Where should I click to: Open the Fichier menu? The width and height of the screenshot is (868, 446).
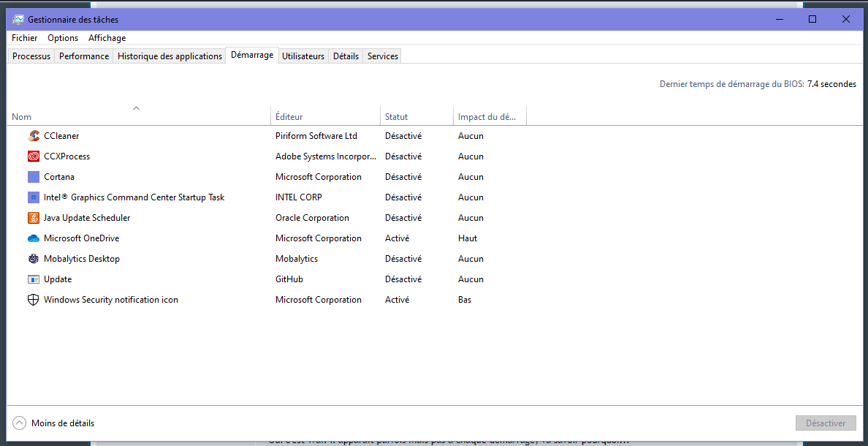point(24,38)
